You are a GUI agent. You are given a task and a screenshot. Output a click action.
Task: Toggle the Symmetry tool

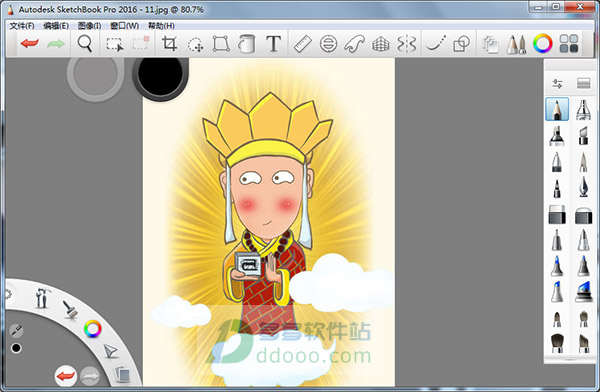(406, 44)
